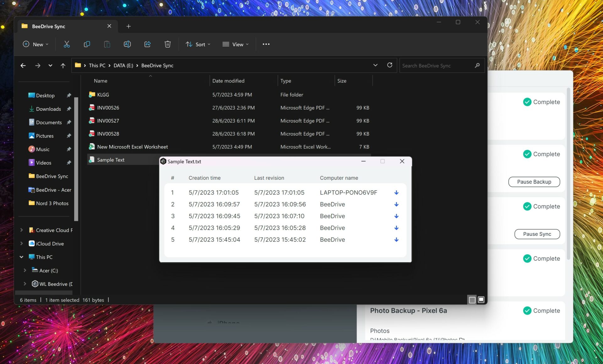Open the Sort dropdown menu
The image size is (603, 364).
tap(198, 44)
